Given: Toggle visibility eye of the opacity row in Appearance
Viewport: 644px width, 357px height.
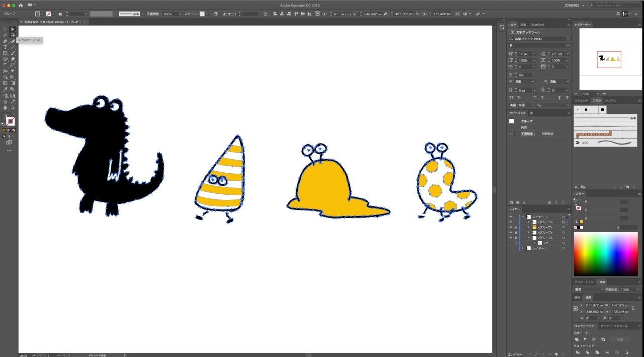Looking at the screenshot, I should [x=512, y=134].
